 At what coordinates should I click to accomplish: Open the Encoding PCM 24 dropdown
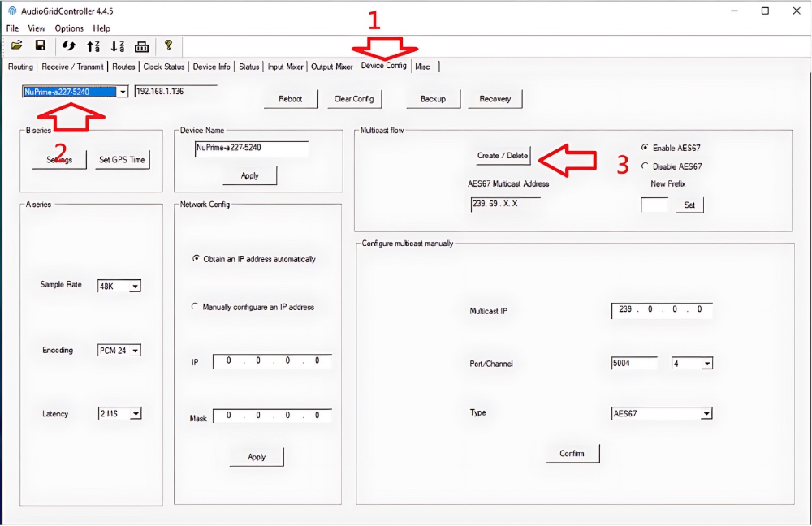tap(135, 351)
